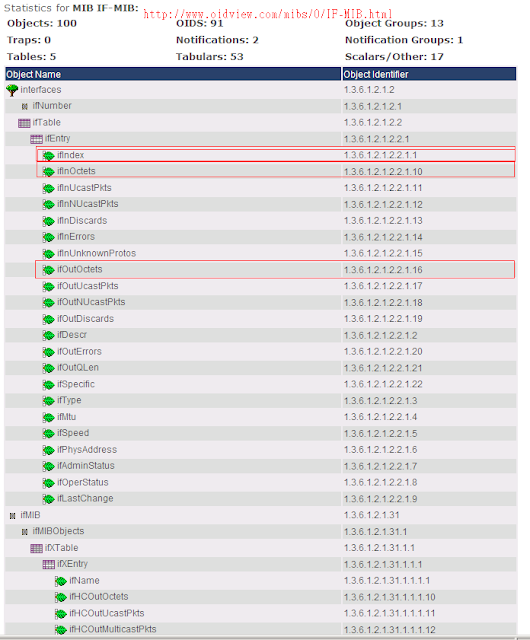Image resolution: width=530 pixels, height=640 pixels.
Task: Click OID 1.3.6.1.2.1.2.2.1.5
Action: [381, 433]
